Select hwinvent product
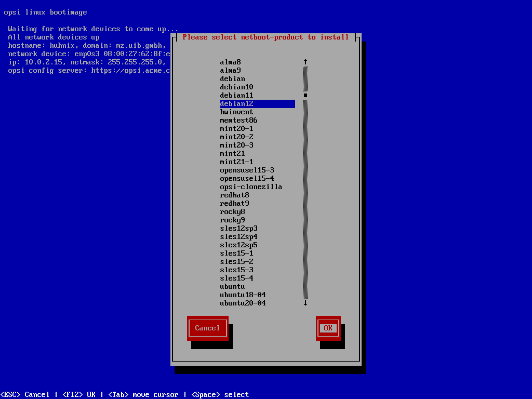This screenshot has height=399, width=532. (258, 112)
